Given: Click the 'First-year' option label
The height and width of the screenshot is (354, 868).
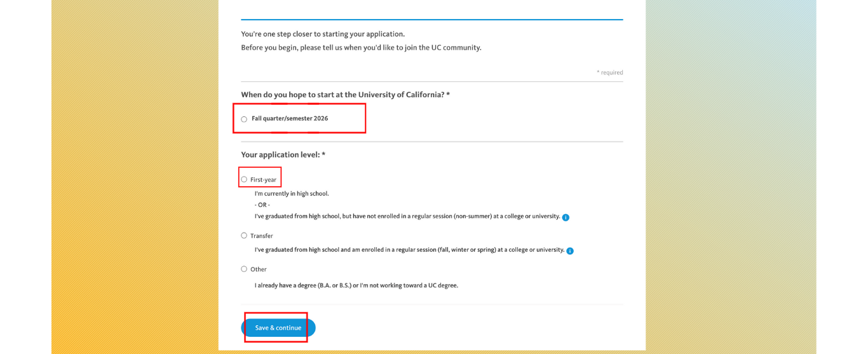Looking at the screenshot, I should tap(263, 180).
